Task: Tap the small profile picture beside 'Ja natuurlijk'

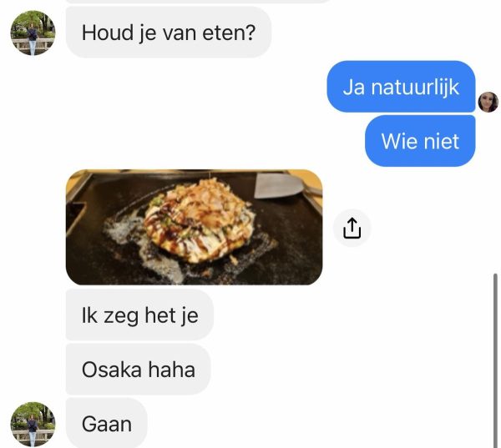Action: 488,102
